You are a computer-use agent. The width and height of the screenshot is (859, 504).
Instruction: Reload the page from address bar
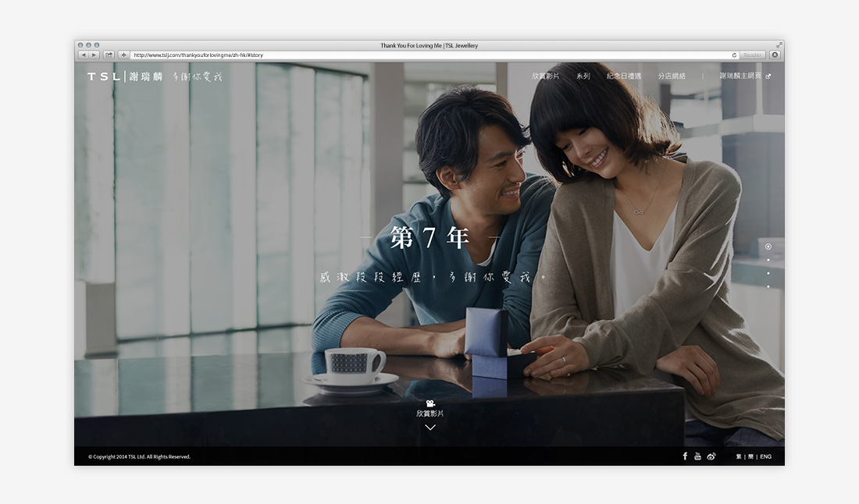tap(734, 55)
